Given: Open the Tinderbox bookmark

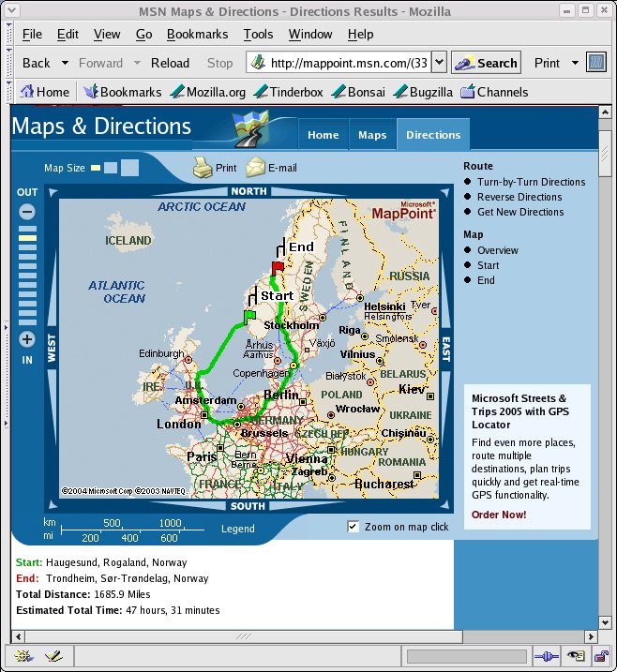Looking at the screenshot, I should (288, 92).
